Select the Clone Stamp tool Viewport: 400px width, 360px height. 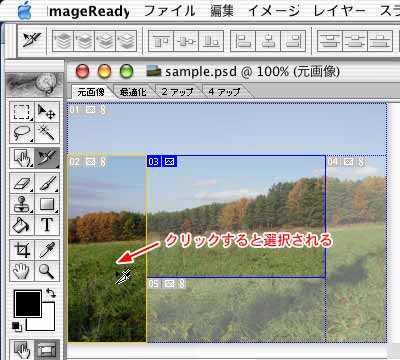[22, 204]
